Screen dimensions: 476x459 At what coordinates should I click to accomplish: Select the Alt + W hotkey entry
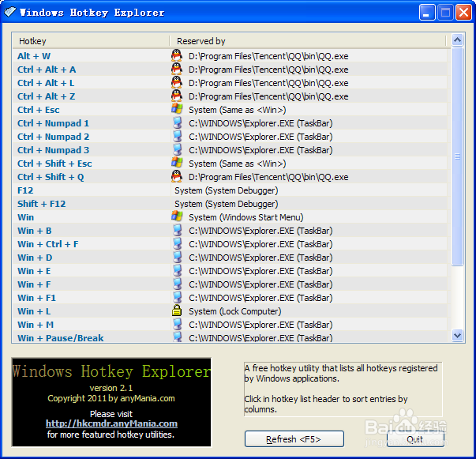click(34, 56)
